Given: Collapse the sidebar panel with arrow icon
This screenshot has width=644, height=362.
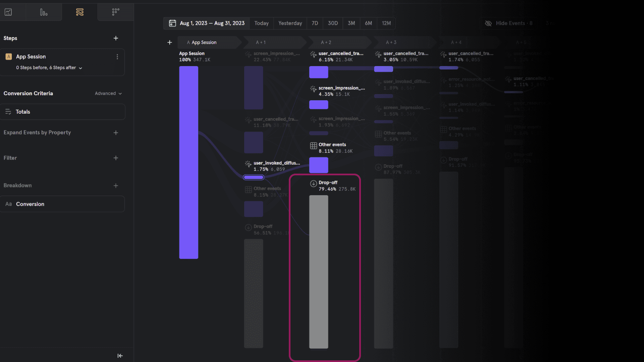Looking at the screenshot, I should pos(120,356).
